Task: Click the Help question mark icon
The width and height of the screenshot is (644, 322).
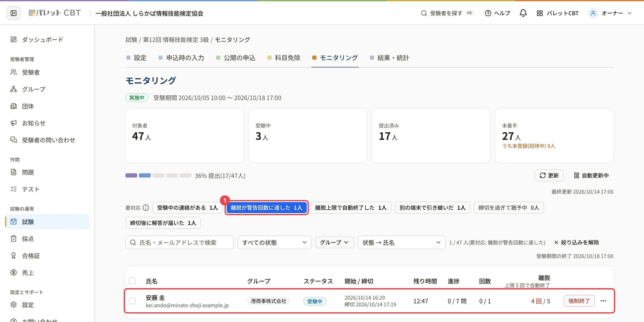Action: click(x=488, y=13)
